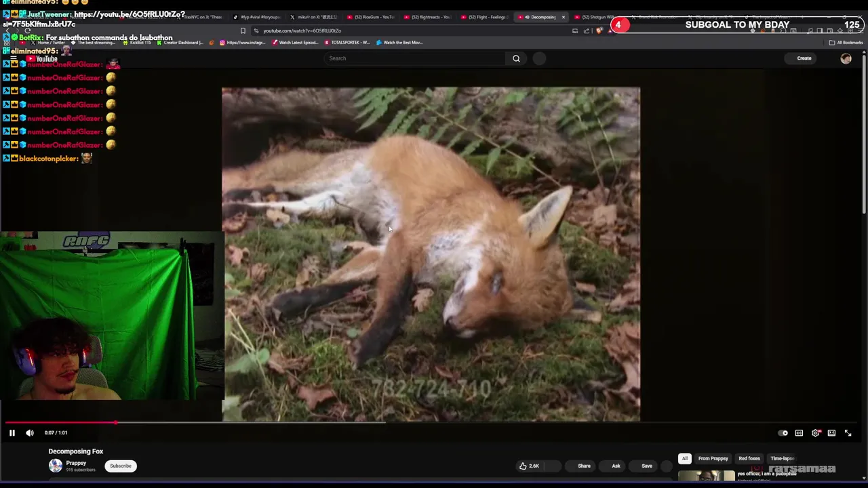
Task: Toggle closed captions on the video
Action: 799,433
